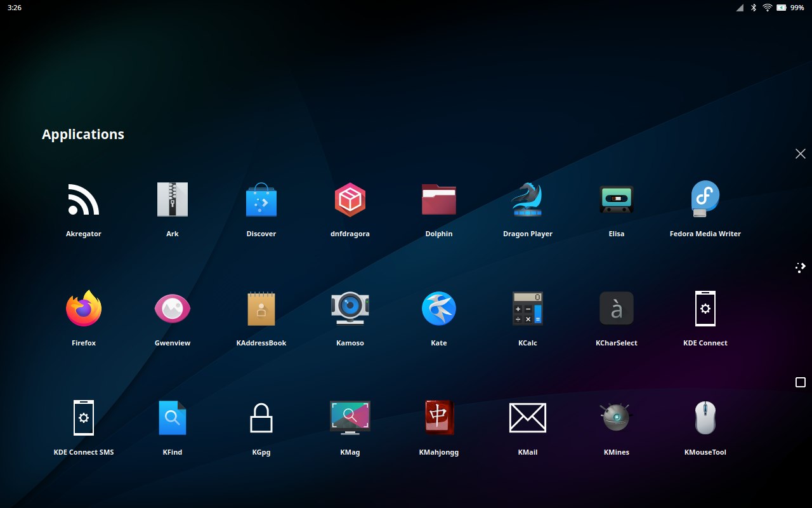812x508 pixels.
Task: Open the KGpg encryption tool
Action: coord(261,418)
